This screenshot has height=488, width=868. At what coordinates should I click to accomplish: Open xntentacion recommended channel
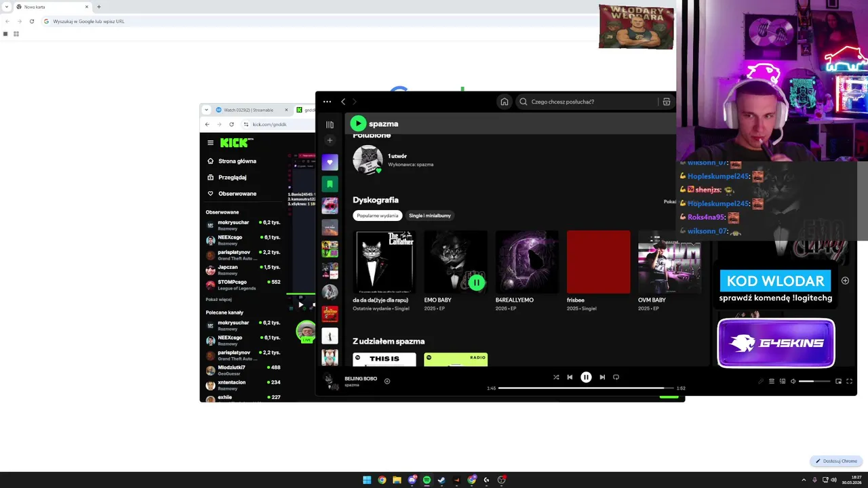click(x=243, y=385)
